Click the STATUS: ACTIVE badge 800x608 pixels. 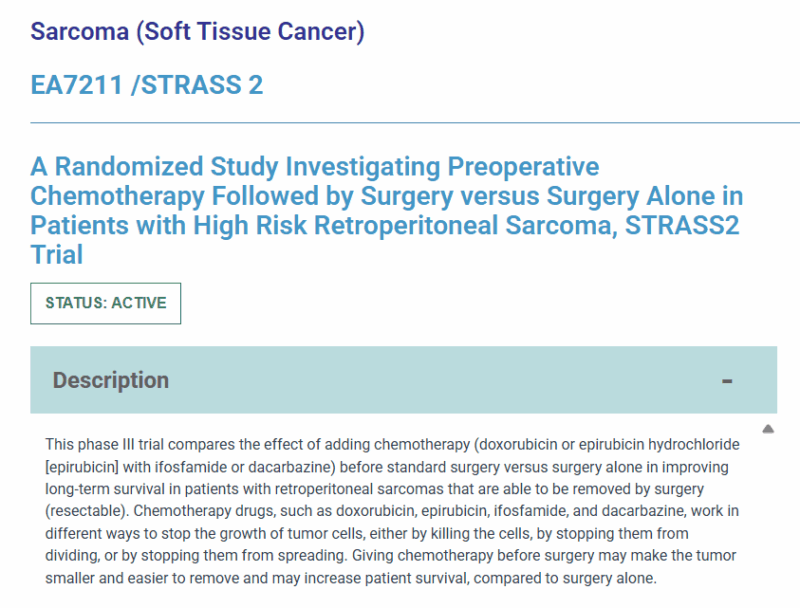tap(106, 303)
